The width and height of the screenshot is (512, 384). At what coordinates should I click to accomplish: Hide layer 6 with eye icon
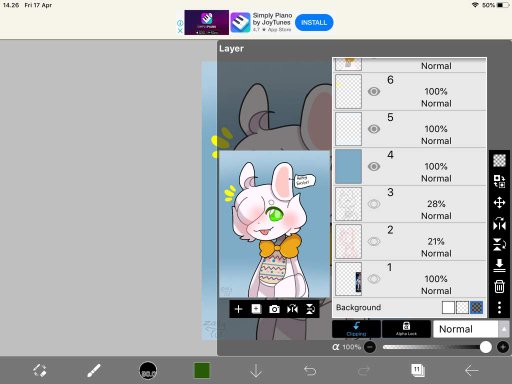tap(374, 91)
